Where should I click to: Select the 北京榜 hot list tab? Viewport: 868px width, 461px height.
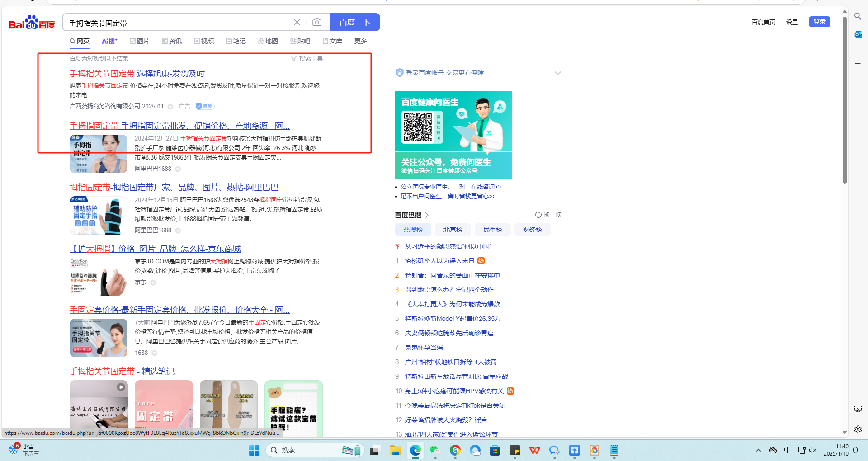click(453, 230)
